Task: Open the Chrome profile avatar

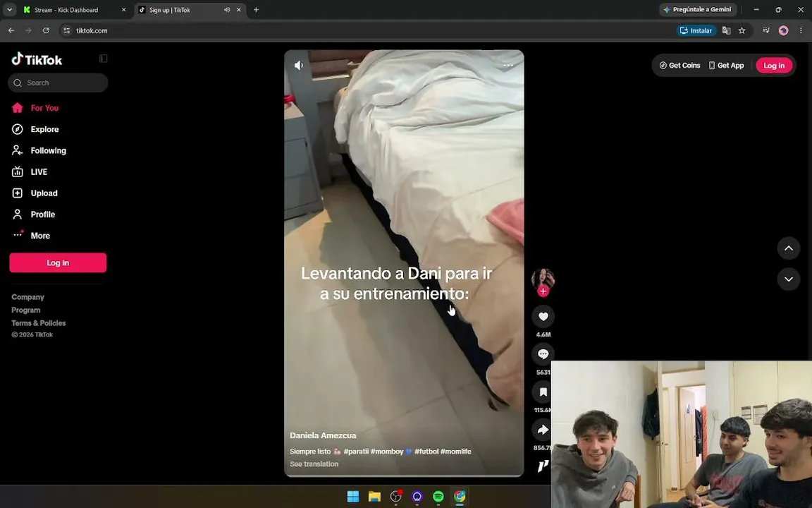Action: coord(784,30)
